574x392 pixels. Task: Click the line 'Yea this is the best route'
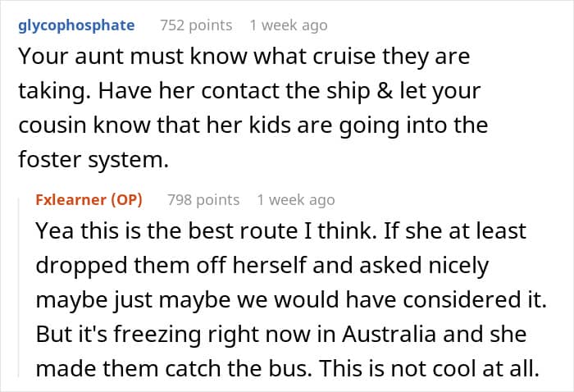tap(280, 231)
